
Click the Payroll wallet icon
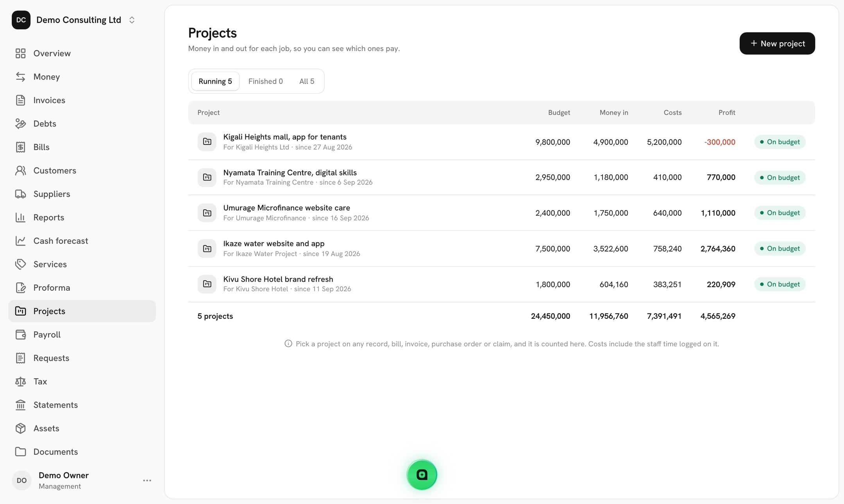coord(20,334)
